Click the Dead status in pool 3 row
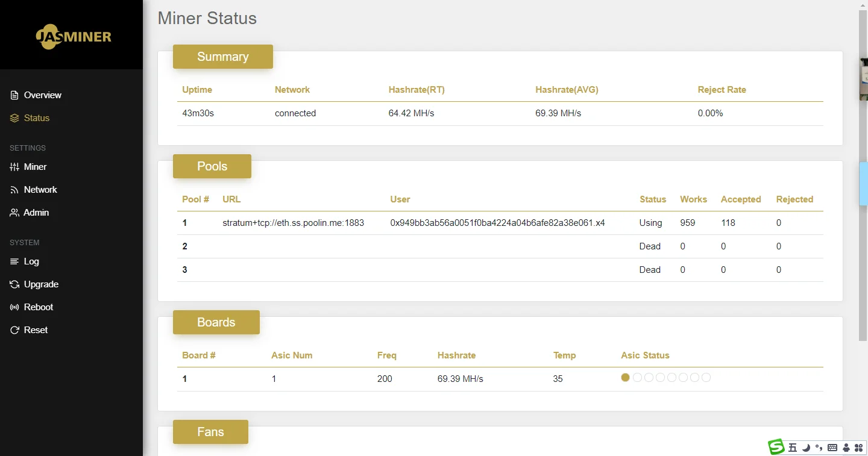This screenshot has width=868, height=456. (650, 270)
